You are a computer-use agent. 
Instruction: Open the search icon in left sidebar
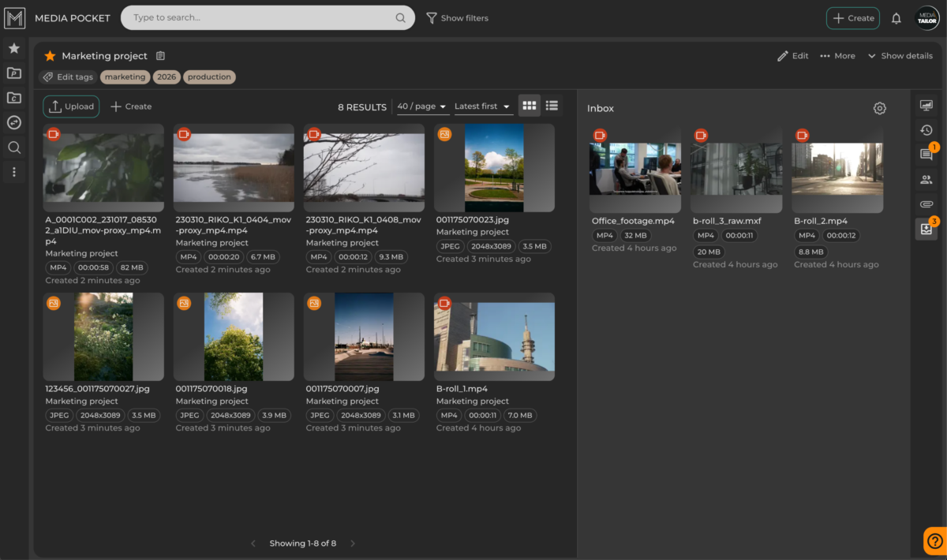tap(14, 147)
